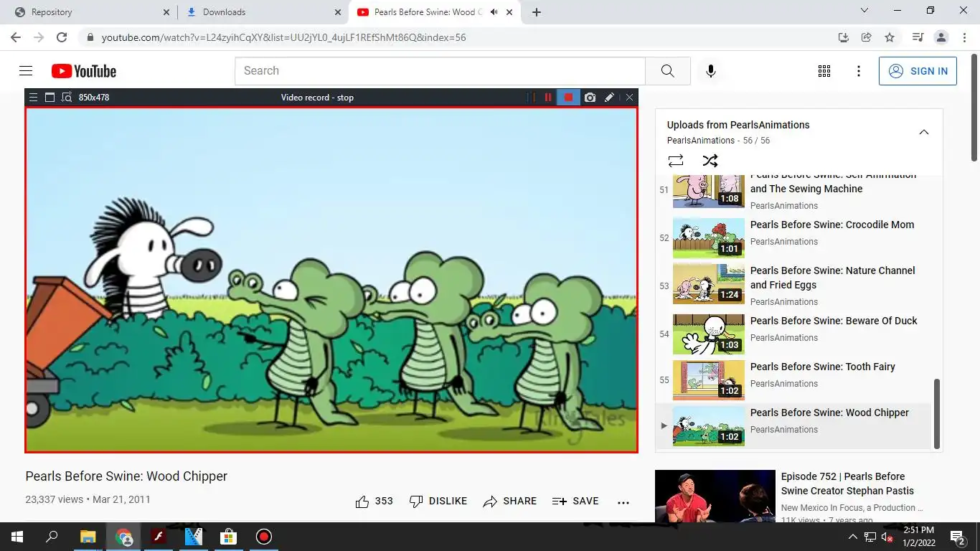Image resolution: width=980 pixels, height=551 pixels.
Task: Go to the YouTube home logo
Action: point(84,71)
